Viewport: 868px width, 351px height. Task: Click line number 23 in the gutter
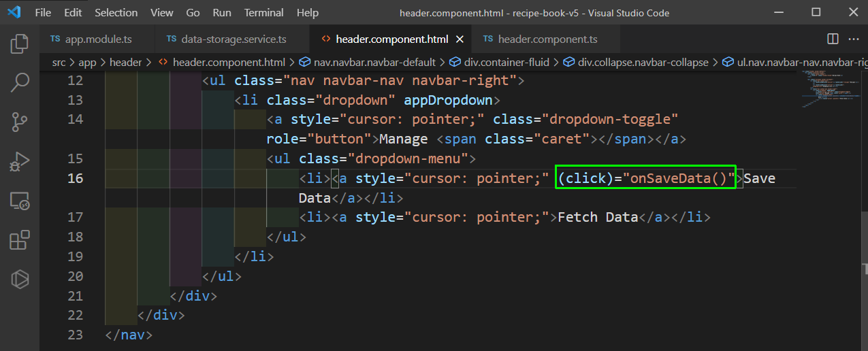pyautogui.click(x=75, y=335)
